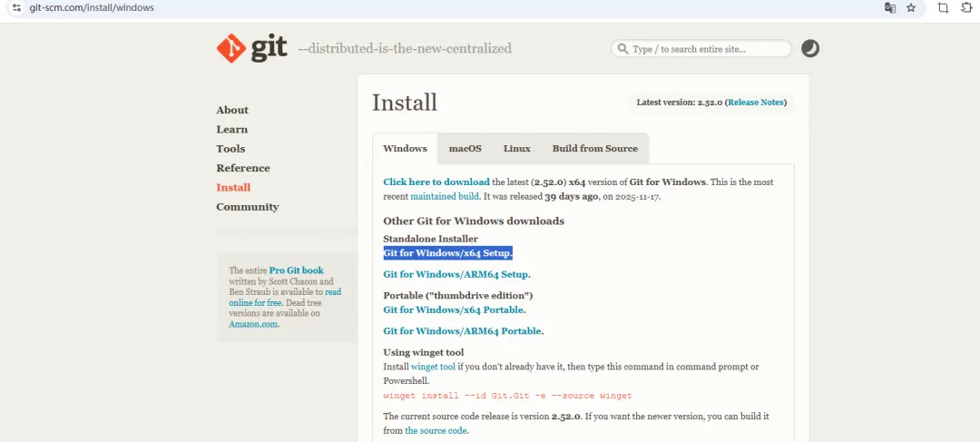980x442 pixels.
Task: Click the 'Portable ("thumbdrive edition")' heading
Action: coord(458,296)
